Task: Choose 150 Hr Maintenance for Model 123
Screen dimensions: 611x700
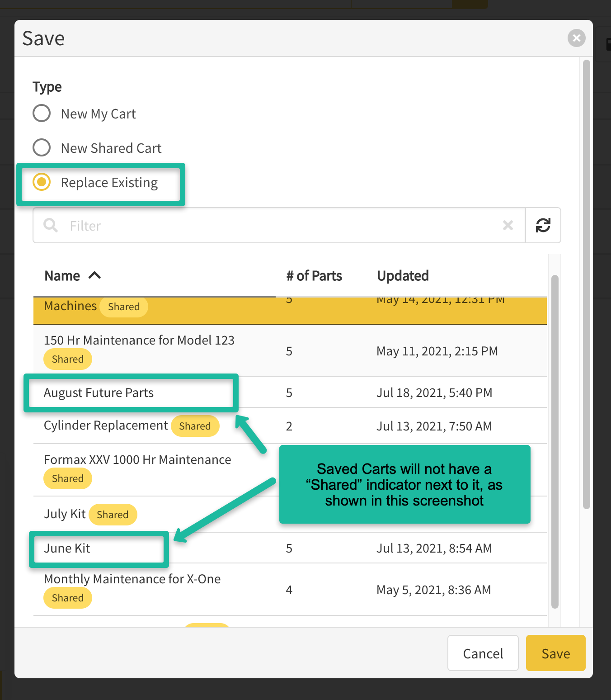Action: (x=139, y=341)
